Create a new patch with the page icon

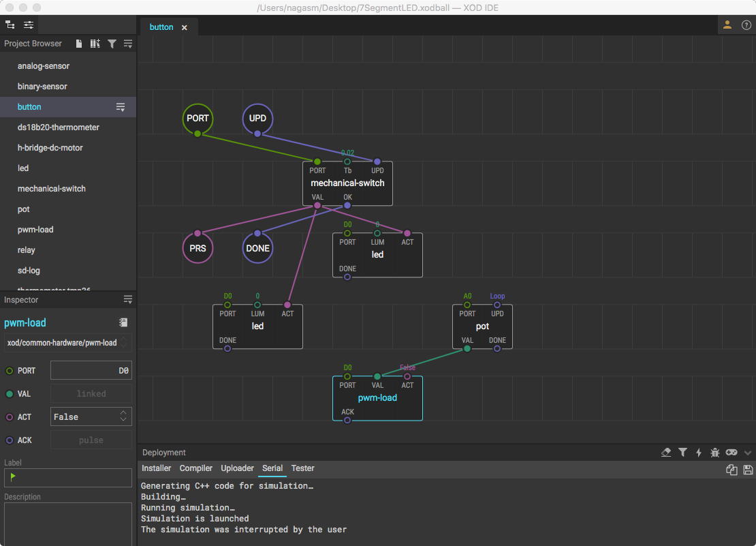pyautogui.click(x=79, y=44)
